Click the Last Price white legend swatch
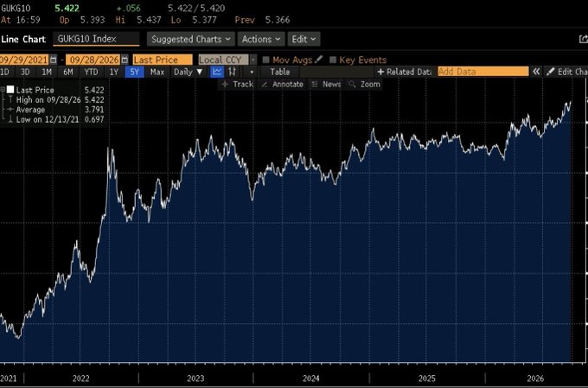 point(10,90)
